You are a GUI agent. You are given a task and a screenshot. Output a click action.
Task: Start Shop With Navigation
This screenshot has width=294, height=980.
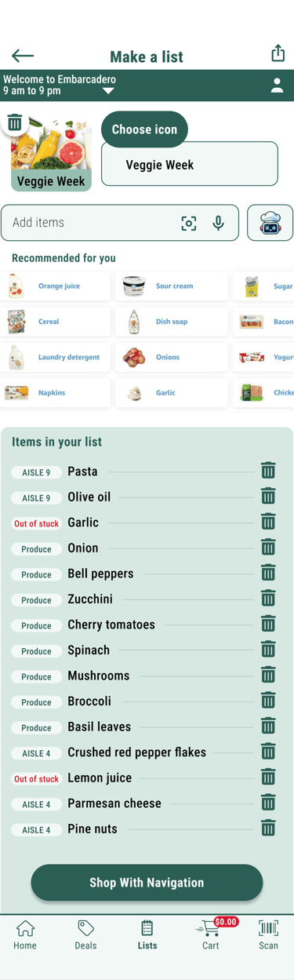pos(147,883)
